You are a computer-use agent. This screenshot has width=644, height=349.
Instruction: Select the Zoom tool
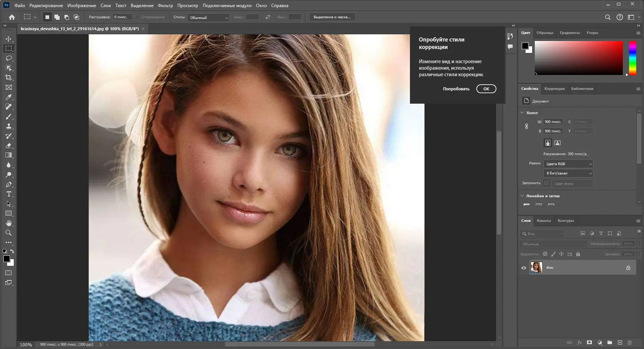pyautogui.click(x=9, y=233)
